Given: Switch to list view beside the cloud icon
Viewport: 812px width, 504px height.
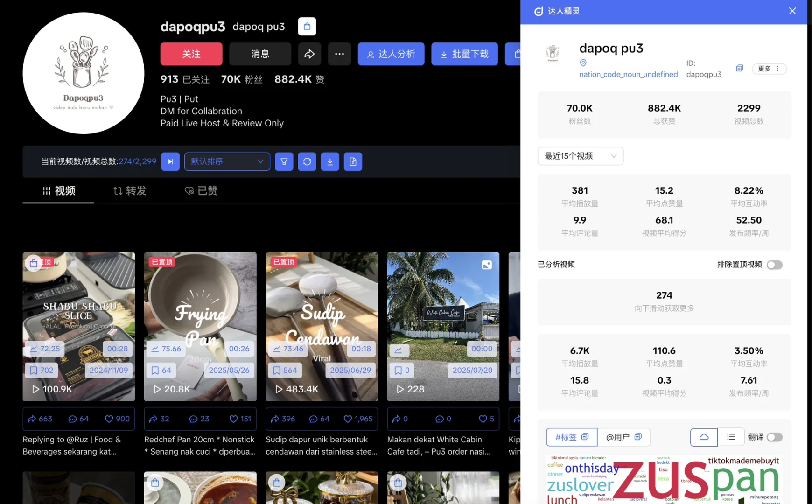Looking at the screenshot, I should [x=731, y=437].
